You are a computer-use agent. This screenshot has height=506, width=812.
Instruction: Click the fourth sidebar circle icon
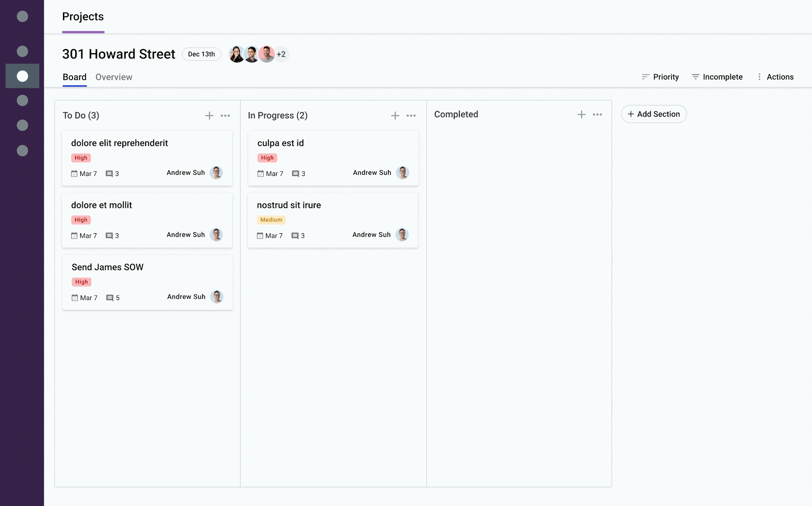point(22,100)
